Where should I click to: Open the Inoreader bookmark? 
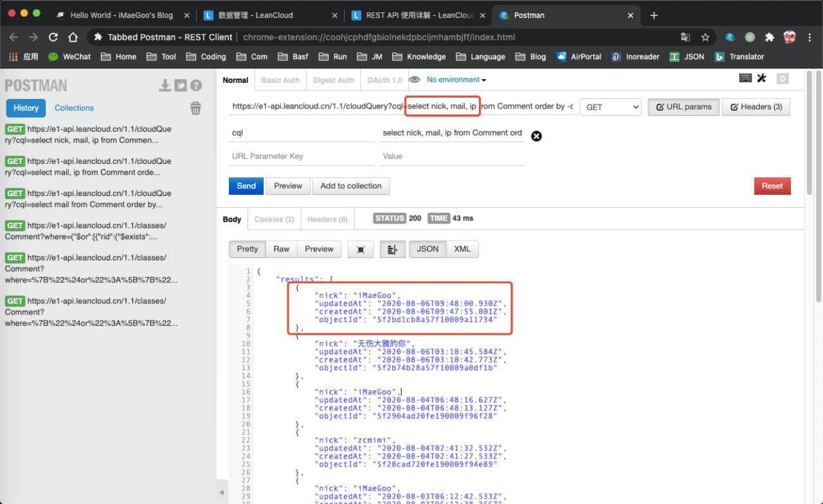635,57
